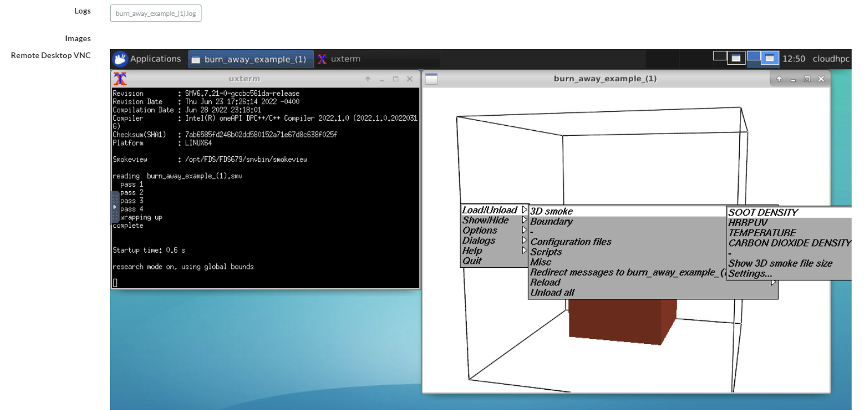Choose Quit from the Smokeview menu
Screen dimensions: 868x410
coord(473,261)
